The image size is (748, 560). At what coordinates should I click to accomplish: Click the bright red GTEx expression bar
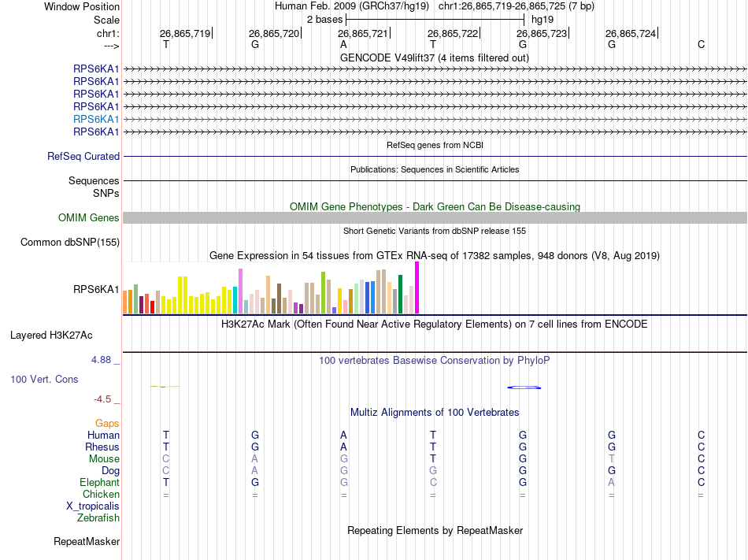point(152,306)
